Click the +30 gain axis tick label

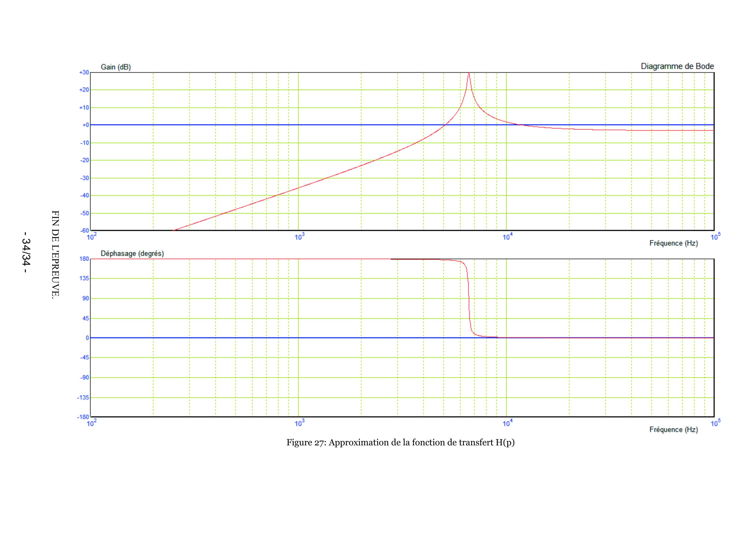pos(84,72)
